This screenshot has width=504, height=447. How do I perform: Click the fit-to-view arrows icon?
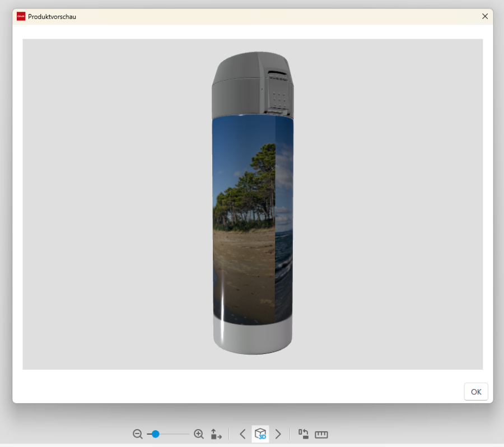(216, 434)
